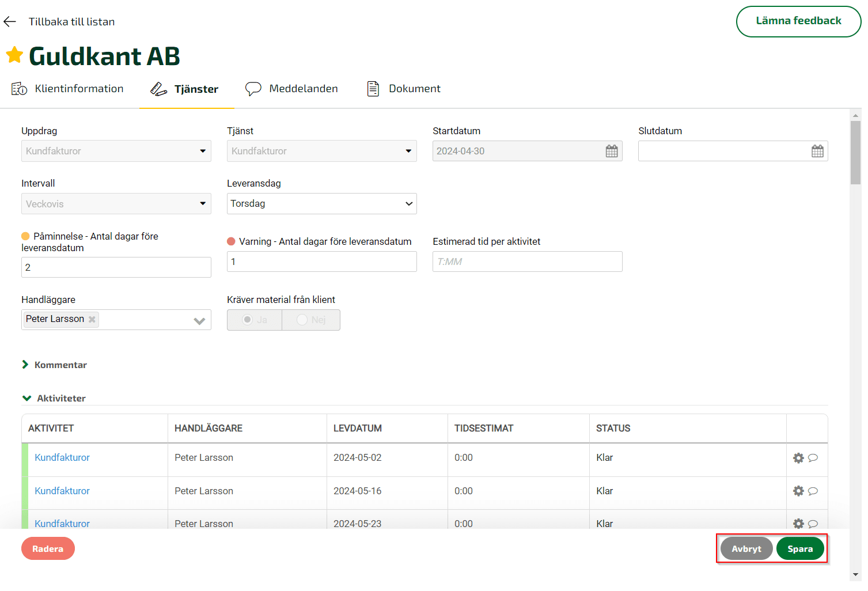Switch to the Meddelanden tab

click(x=291, y=89)
